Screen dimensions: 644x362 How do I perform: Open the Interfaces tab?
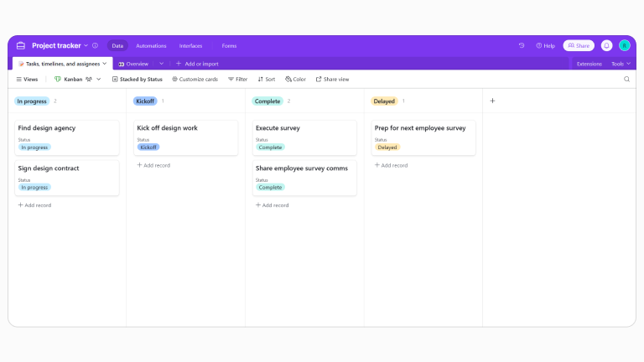[190, 45]
